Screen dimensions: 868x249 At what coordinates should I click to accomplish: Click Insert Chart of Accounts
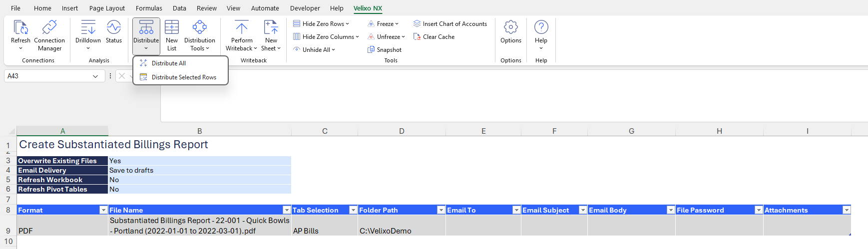[x=449, y=24]
